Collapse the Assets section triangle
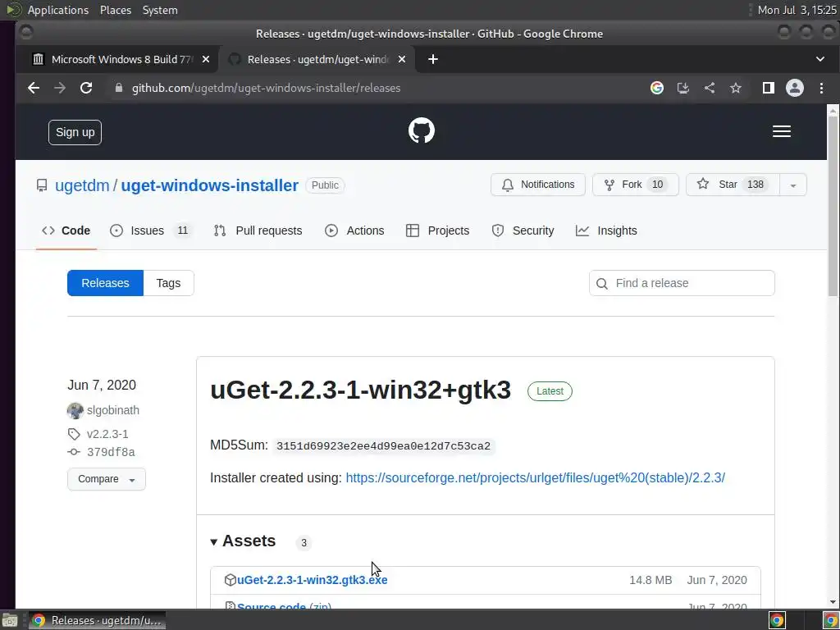This screenshot has height=630, width=840. pyautogui.click(x=214, y=542)
